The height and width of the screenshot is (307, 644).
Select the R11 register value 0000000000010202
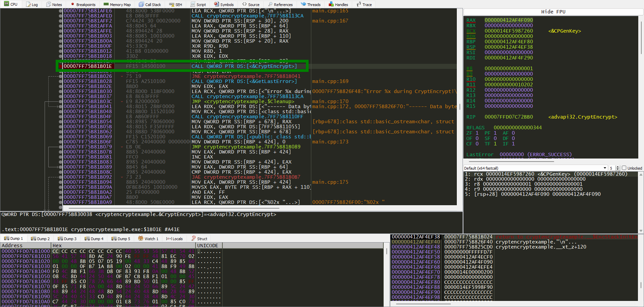tap(508, 85)
